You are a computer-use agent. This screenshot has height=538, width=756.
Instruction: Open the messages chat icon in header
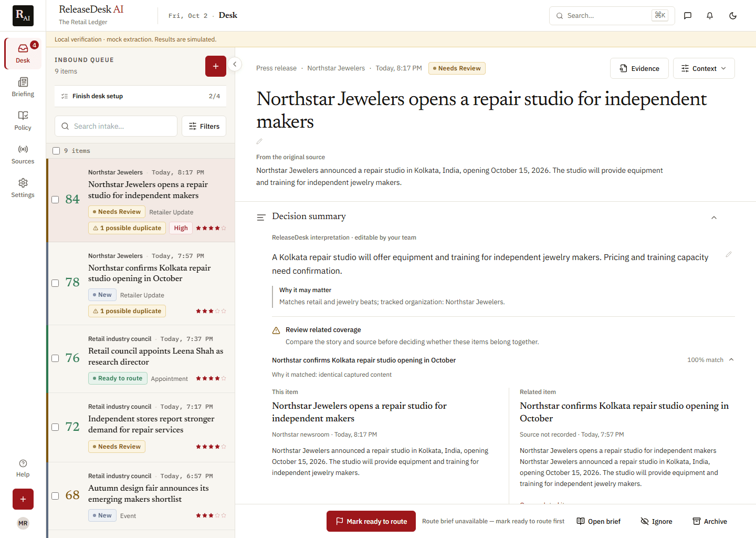pos(688,16)
